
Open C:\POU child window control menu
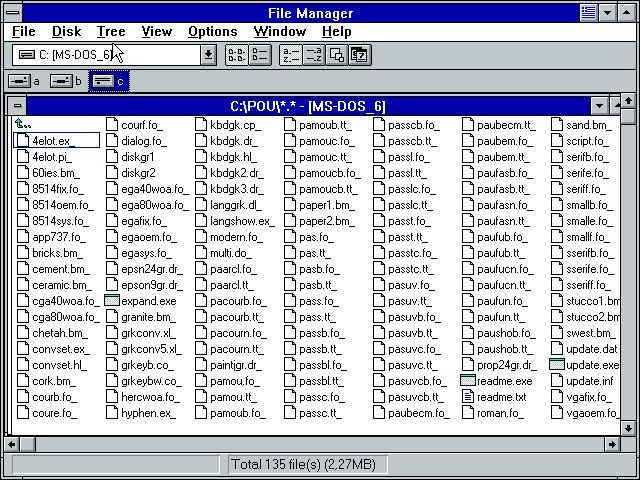(x=17, y=106)
